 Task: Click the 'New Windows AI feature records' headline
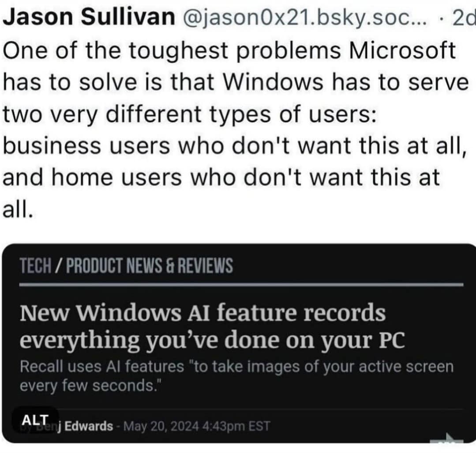point(202,313)
